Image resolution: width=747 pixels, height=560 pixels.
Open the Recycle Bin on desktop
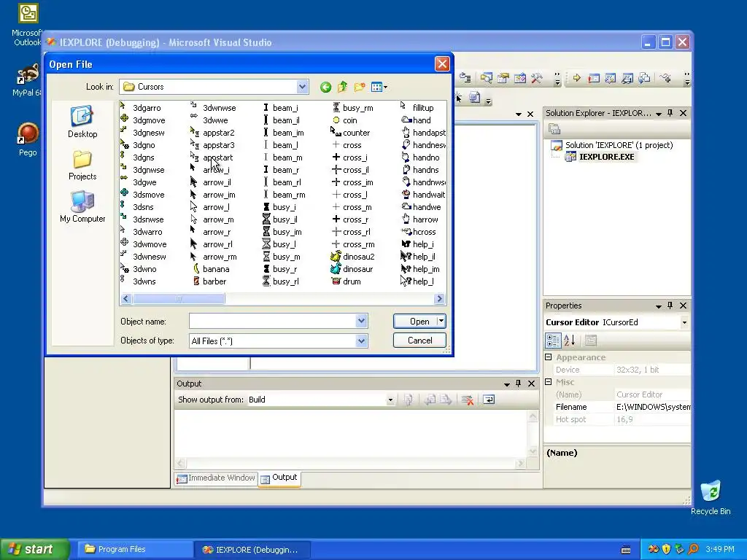pyautogui.click(x=711, y=497)
